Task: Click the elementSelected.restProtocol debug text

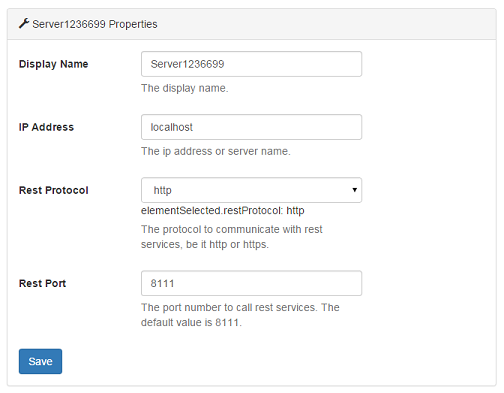Action: tap(223, 211)
